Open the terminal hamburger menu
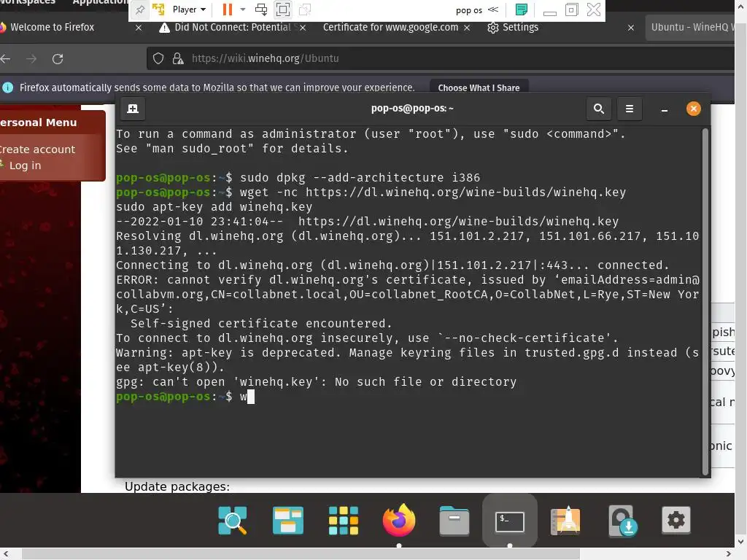Image resolution: width=747 pixels, height=560 pixels. tap(630, 109)
